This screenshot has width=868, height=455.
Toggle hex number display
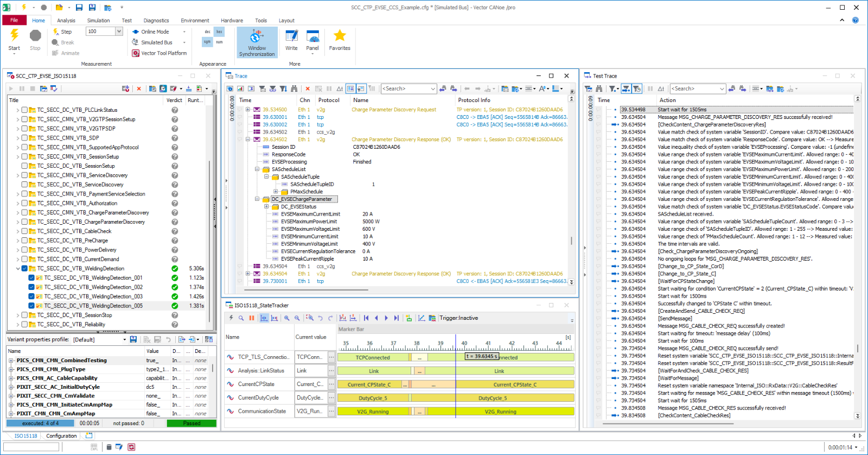click(x=219, y=32)
